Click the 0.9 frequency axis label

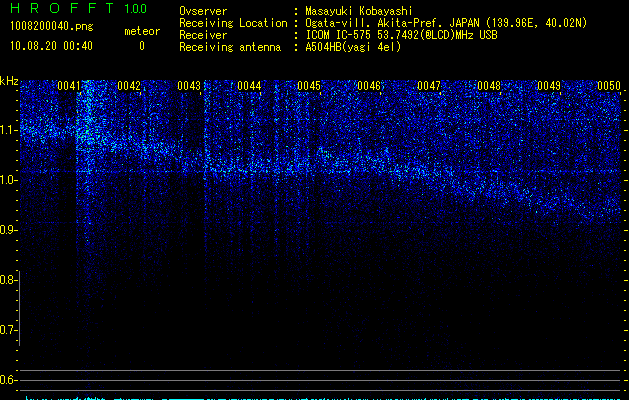[8, 230]
